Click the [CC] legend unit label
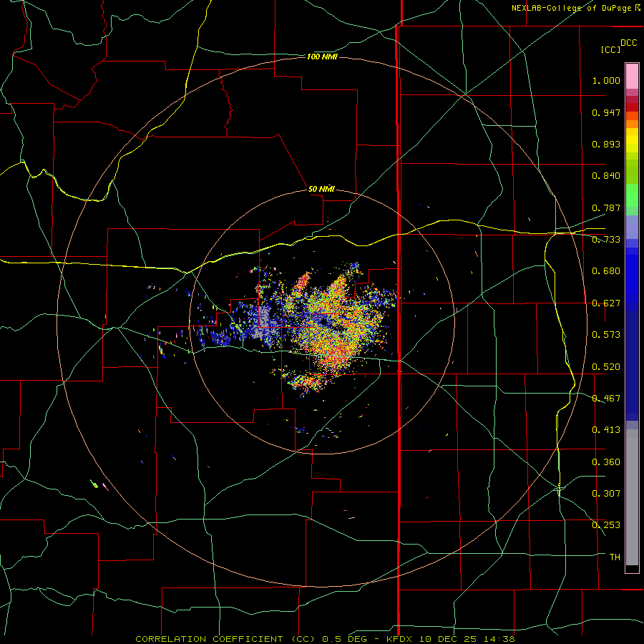The height and width of the screenshot is (644, 644). [610, 49]
